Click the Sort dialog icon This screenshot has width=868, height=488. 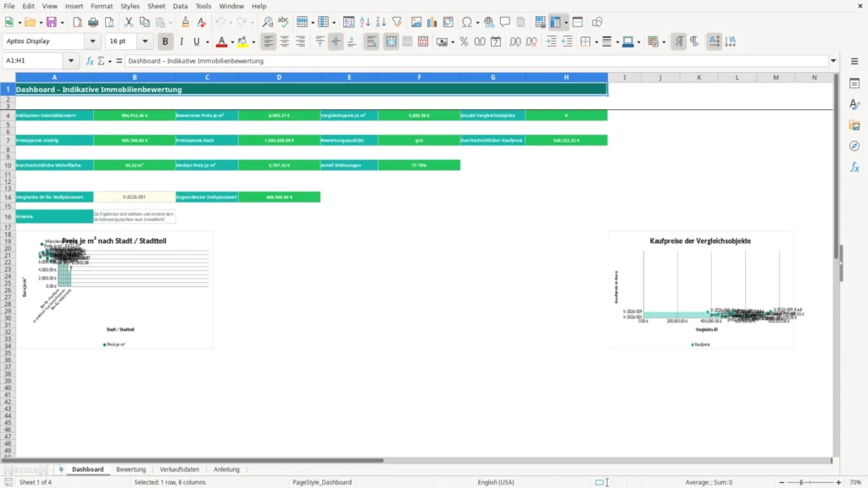(x=348, y=22)
